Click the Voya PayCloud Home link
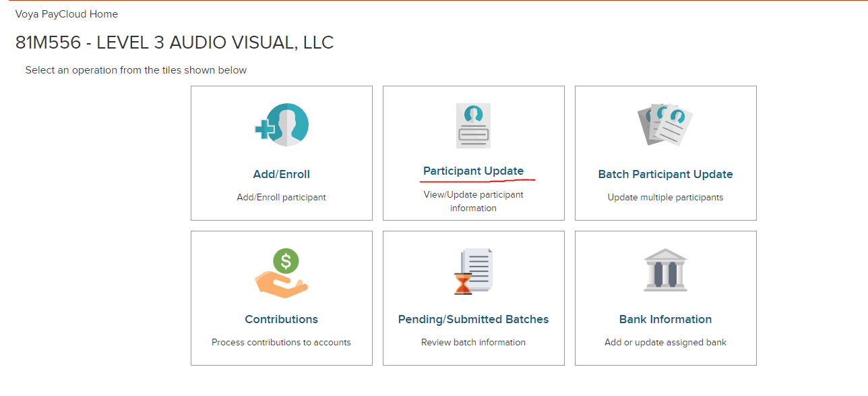868x396 pixels. (66, 13)
